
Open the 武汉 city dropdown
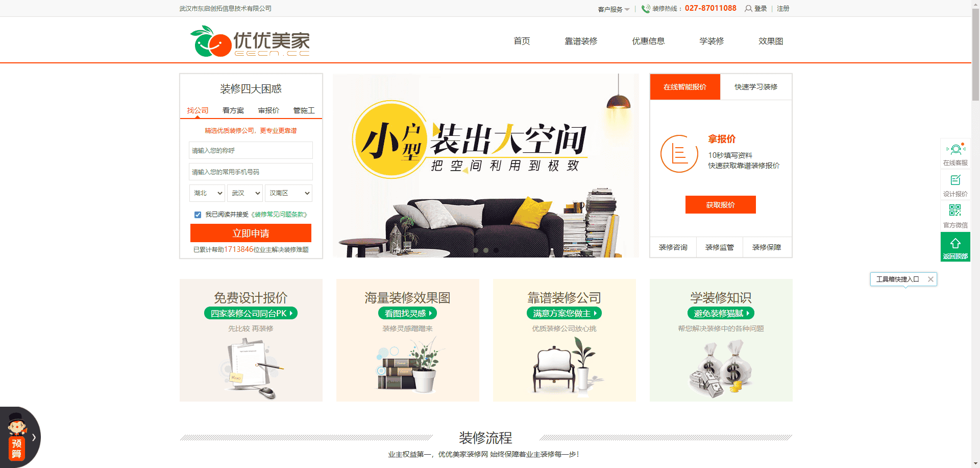coord(245,193)
